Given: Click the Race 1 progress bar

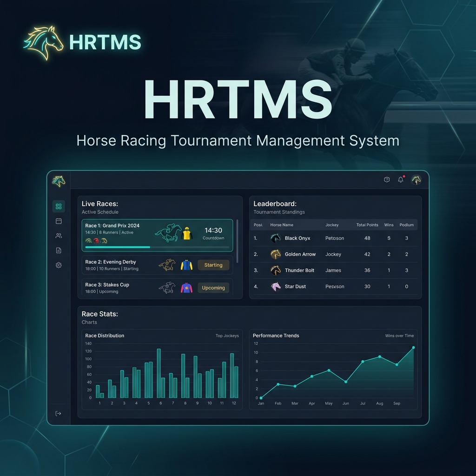Looking at the screenshot, I should [x=157, y=247].
